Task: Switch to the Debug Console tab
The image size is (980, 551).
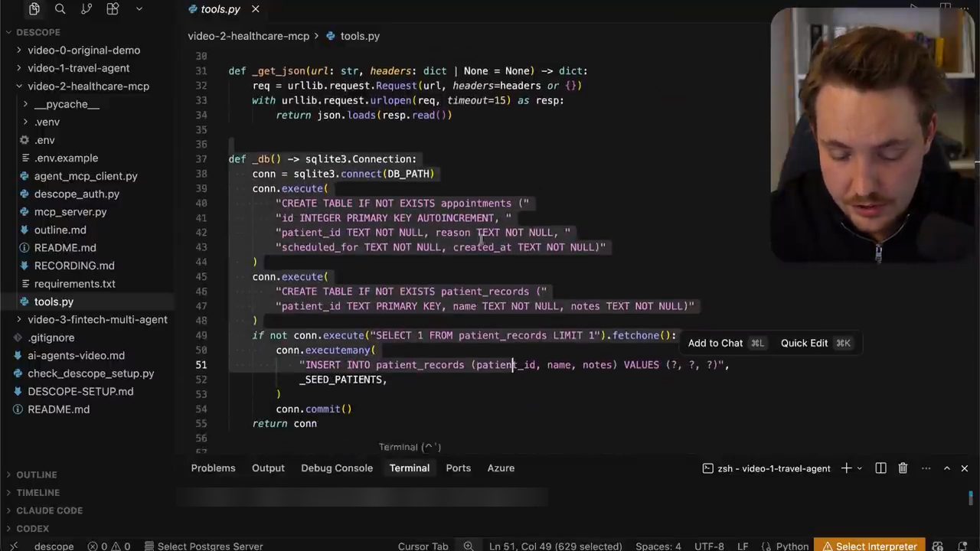Action: (x=337, y=468)
